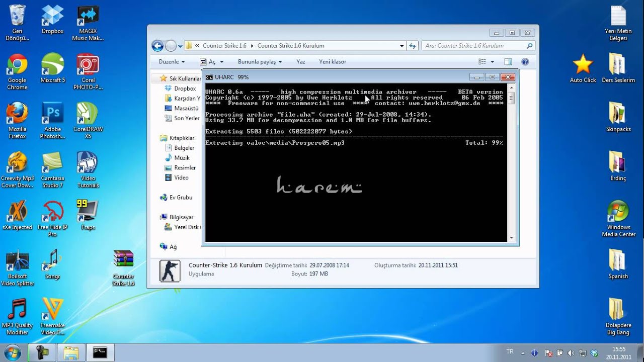644x362 pixels.
Task: Select Ağ in the navigation pane
Action: [169, 247]
